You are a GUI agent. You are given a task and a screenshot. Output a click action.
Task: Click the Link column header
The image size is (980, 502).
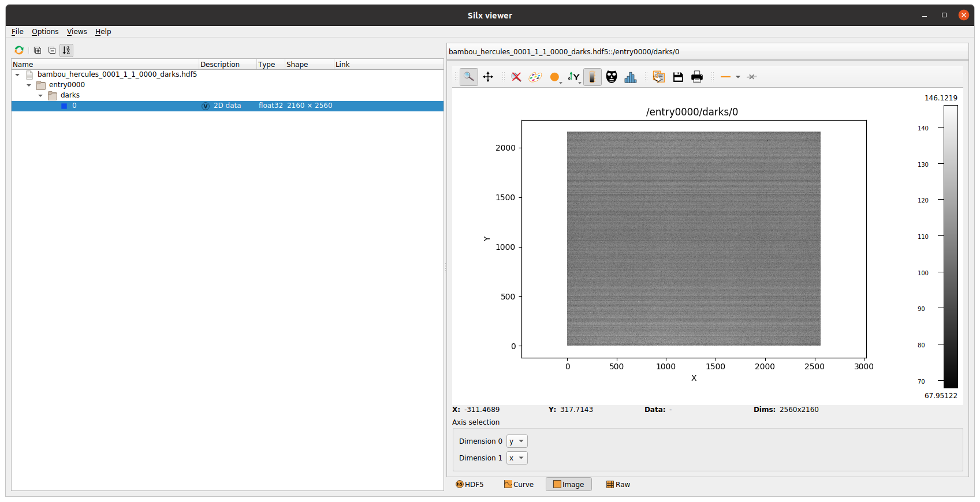click(388, 64)
